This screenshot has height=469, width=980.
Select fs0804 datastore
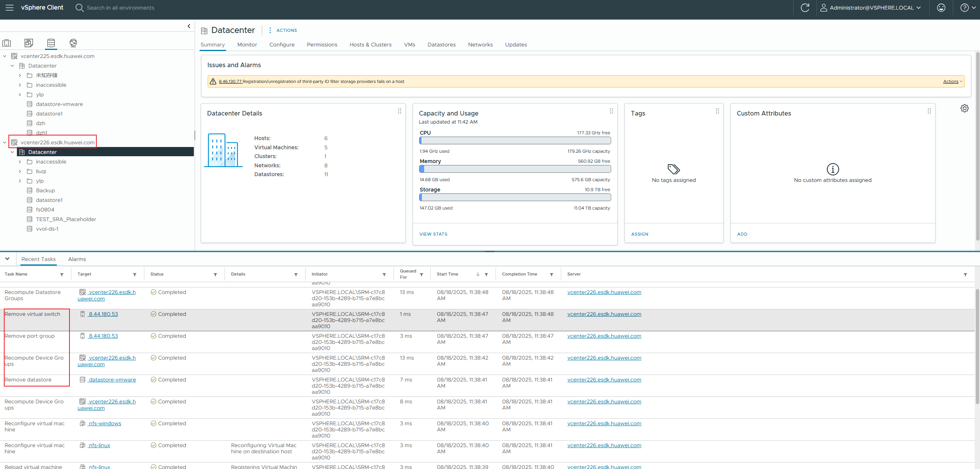[x=45, y=210]
